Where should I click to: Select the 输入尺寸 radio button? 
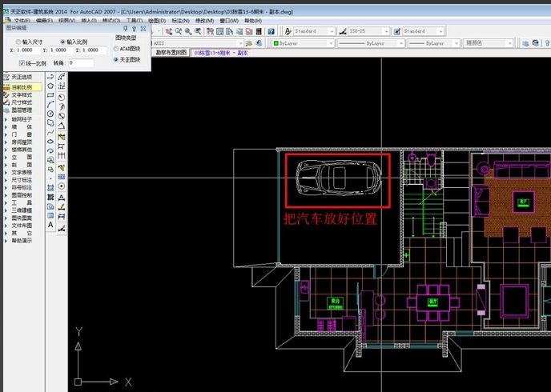pos(18,42)
